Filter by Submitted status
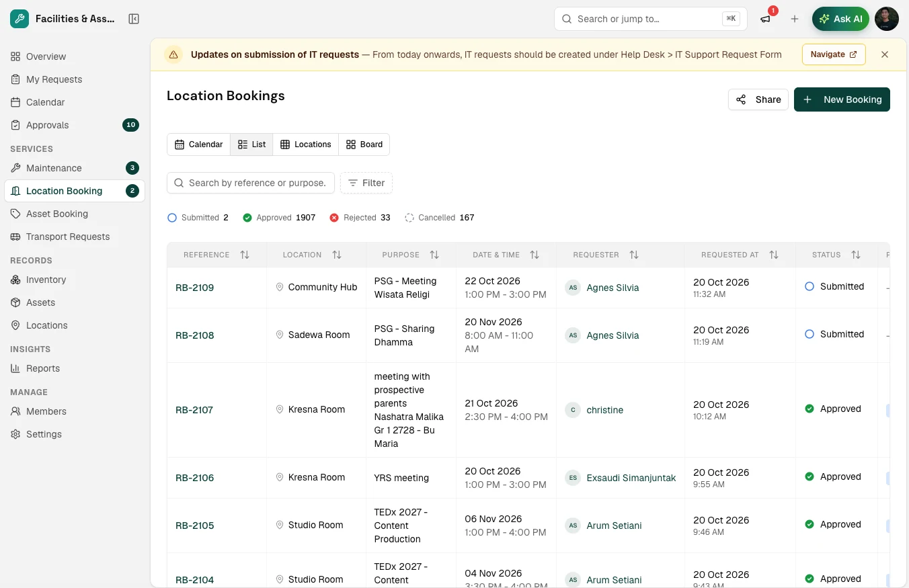This screenshot has width=909, height=588. click(198, 218)
